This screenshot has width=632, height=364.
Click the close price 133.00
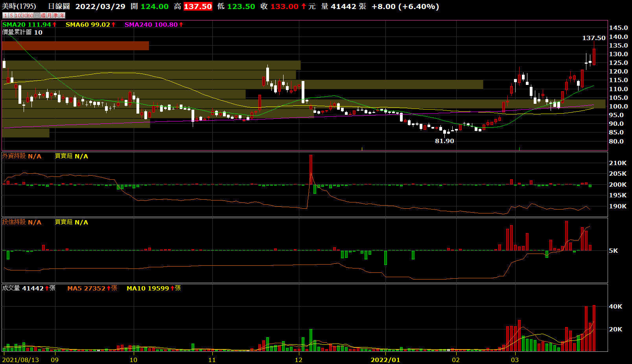tap(284, 6)
